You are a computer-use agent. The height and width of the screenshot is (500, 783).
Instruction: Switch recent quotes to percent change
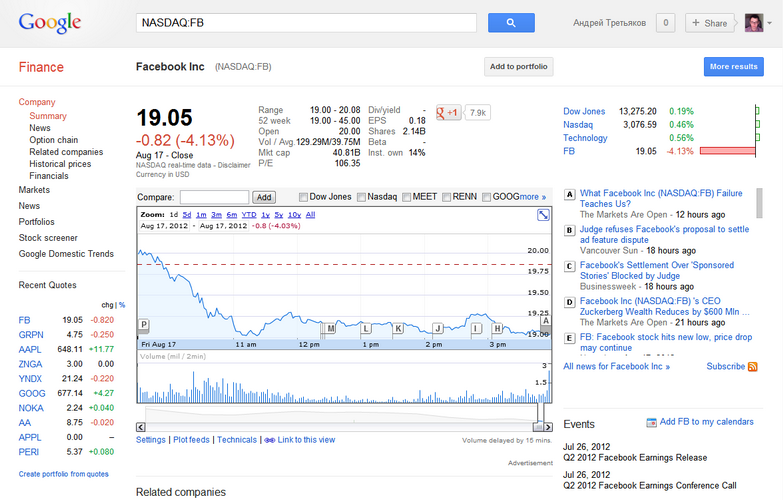122,305
